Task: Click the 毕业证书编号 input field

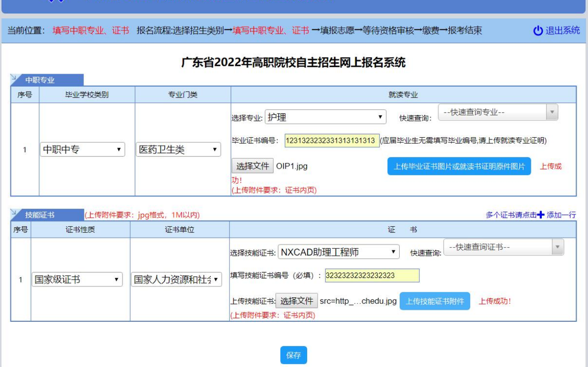Action: point(332,140)
